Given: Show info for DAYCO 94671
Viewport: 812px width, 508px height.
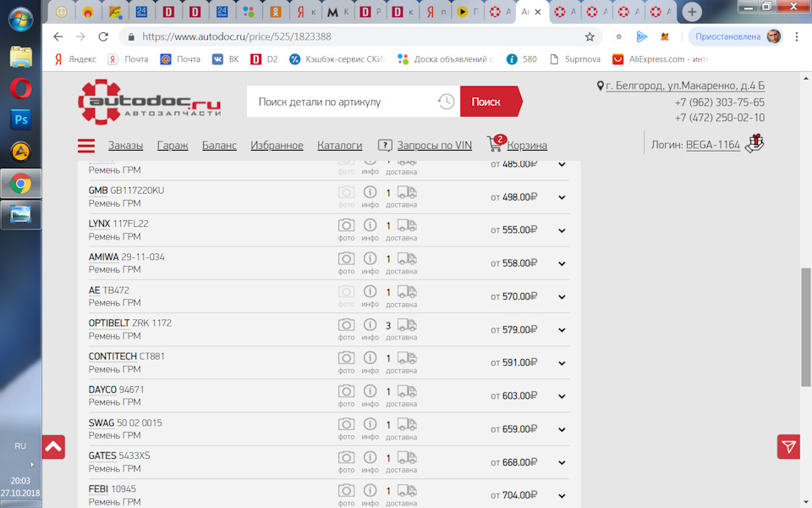Looking at the screenshot, I should 370,391.
